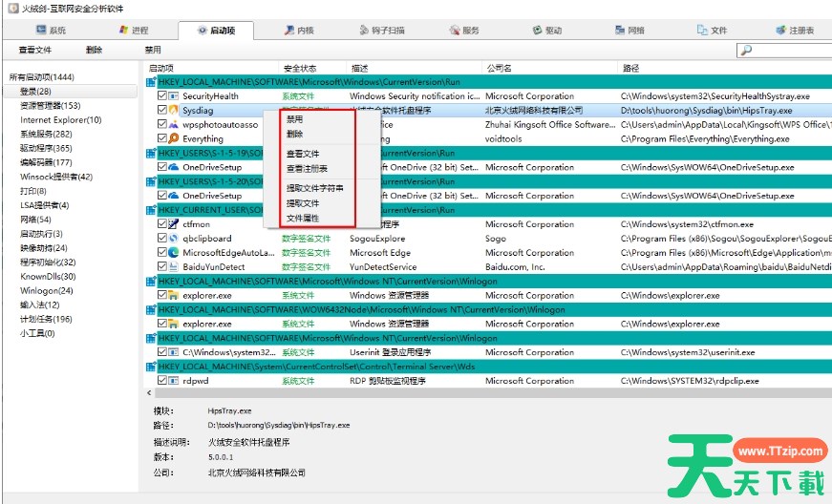The image size is (832, 504).
Task: Click the registry icon of first HKEY_LOCAL_MACHINE Run row
Action: (x=151, y=82)
